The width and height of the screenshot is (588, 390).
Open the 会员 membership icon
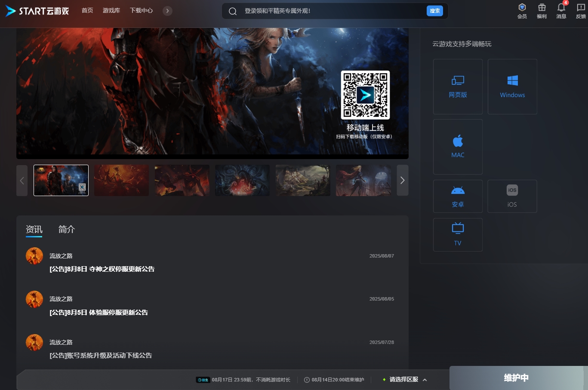[522, 11]
